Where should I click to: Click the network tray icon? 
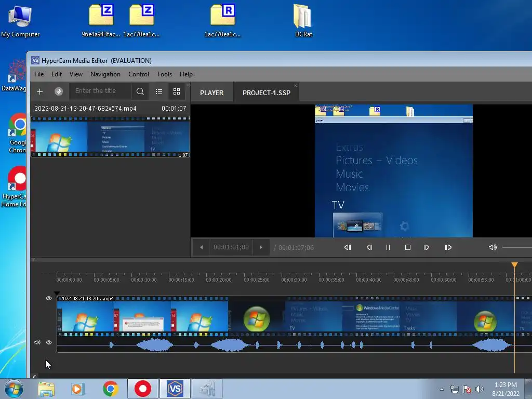[454, 389]
